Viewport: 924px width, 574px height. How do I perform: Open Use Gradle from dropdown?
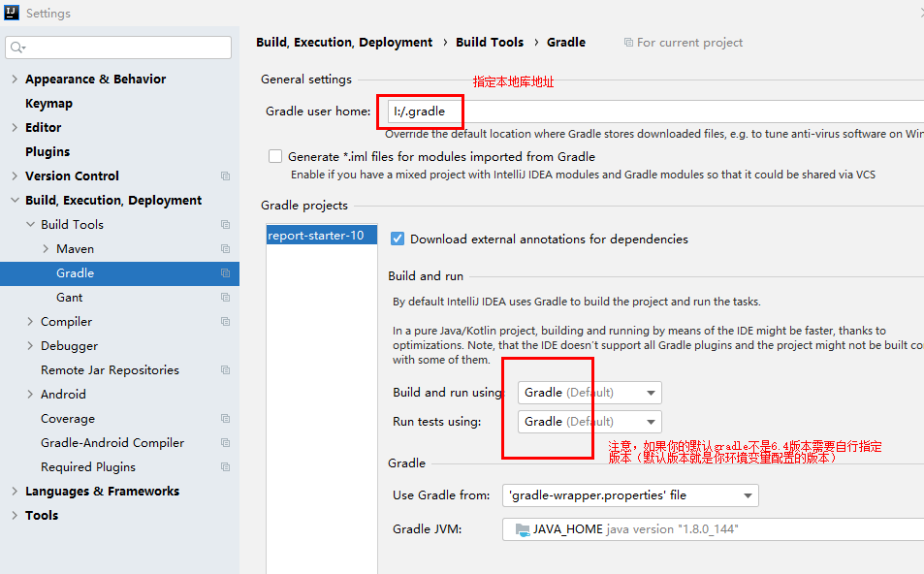(x=630, y=495)
